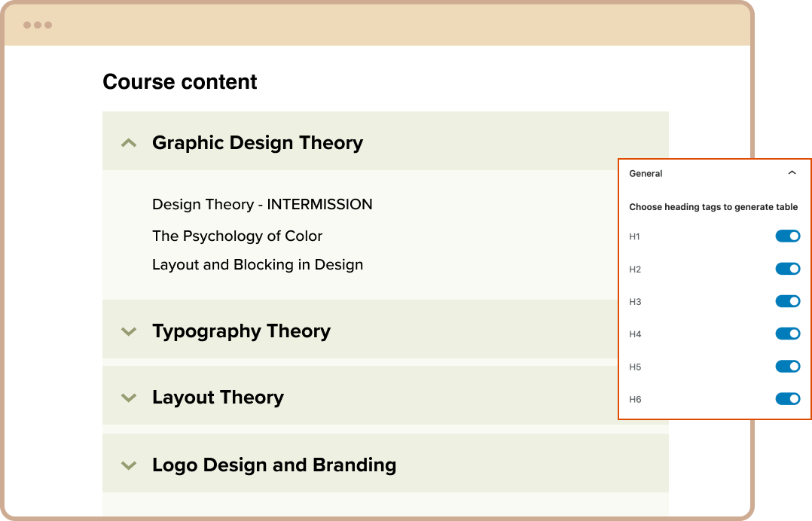This screenshot has height=521, width=812.
Task: Switch off the H3 toggle
Action: 788,301
